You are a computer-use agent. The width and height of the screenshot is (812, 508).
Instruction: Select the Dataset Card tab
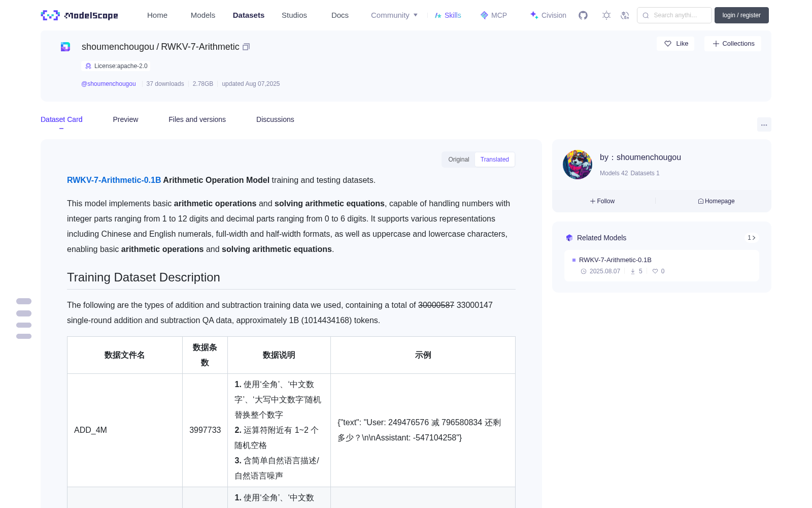coord(61,119)
